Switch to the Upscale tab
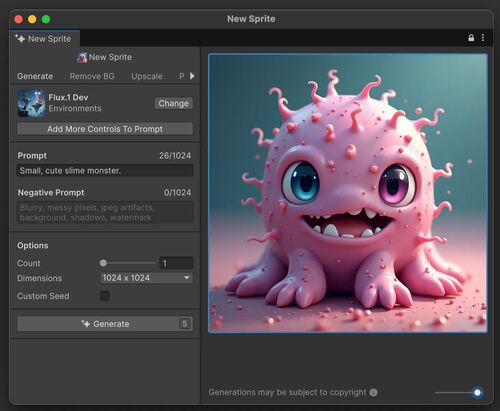The image size is (500, 411). coord(147,76)
